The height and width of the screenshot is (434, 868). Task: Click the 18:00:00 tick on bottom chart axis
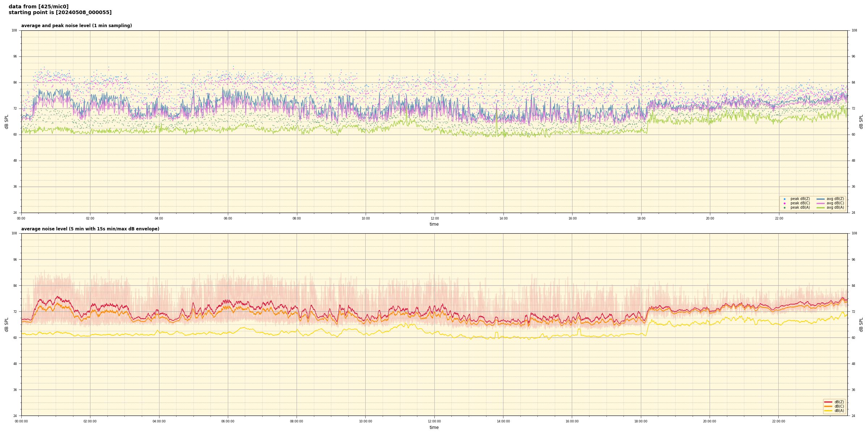641,421
